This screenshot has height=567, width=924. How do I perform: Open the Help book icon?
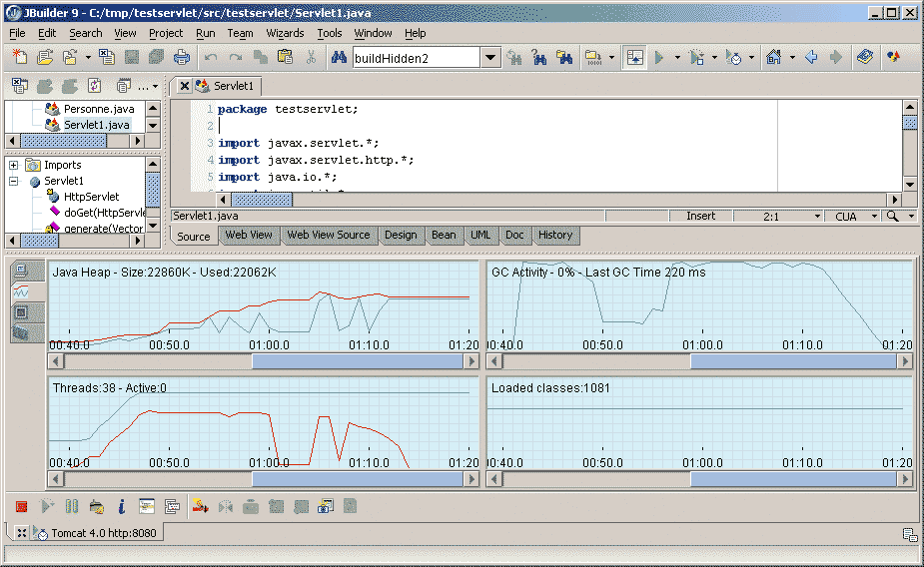click(865, 58)
